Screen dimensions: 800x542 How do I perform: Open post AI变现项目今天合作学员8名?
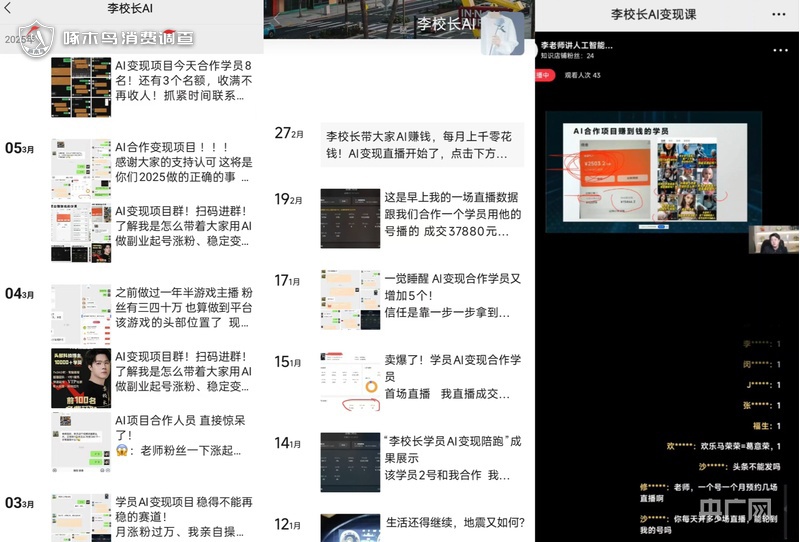tap(184, 81)
